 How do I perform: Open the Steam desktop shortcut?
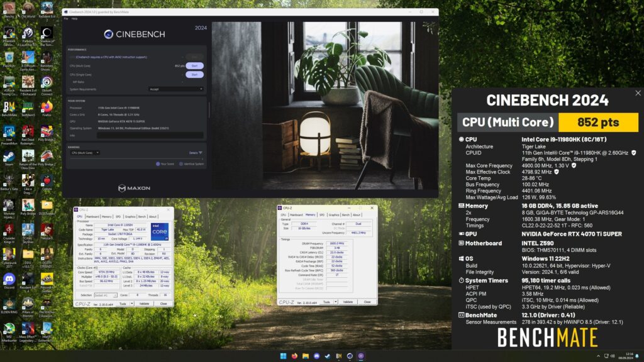point(9,158)
